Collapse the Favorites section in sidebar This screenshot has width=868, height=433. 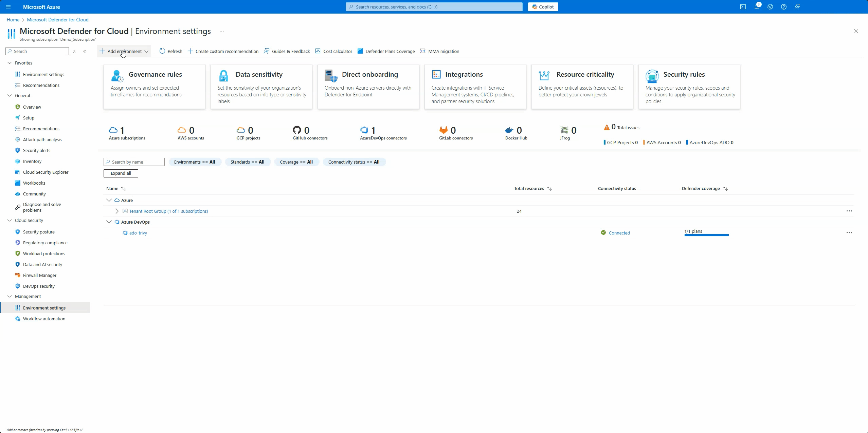coord(10,63)
